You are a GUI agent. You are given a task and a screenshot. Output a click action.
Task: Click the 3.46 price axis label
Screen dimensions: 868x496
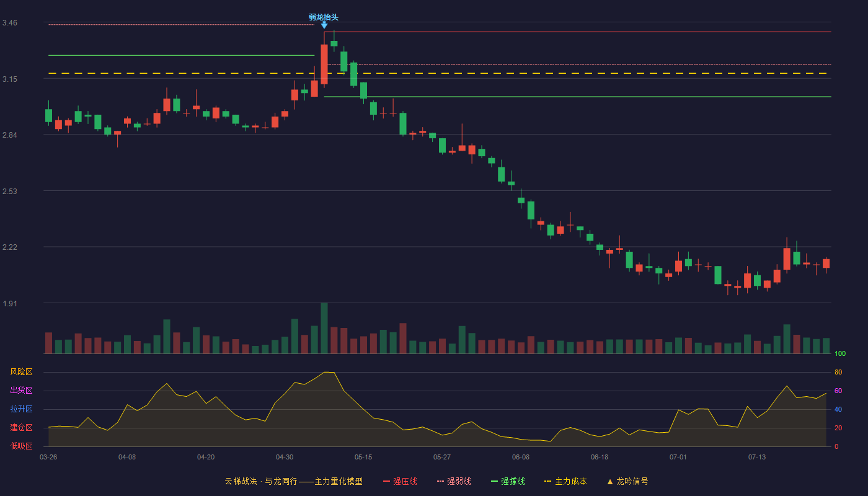[10, 23]
